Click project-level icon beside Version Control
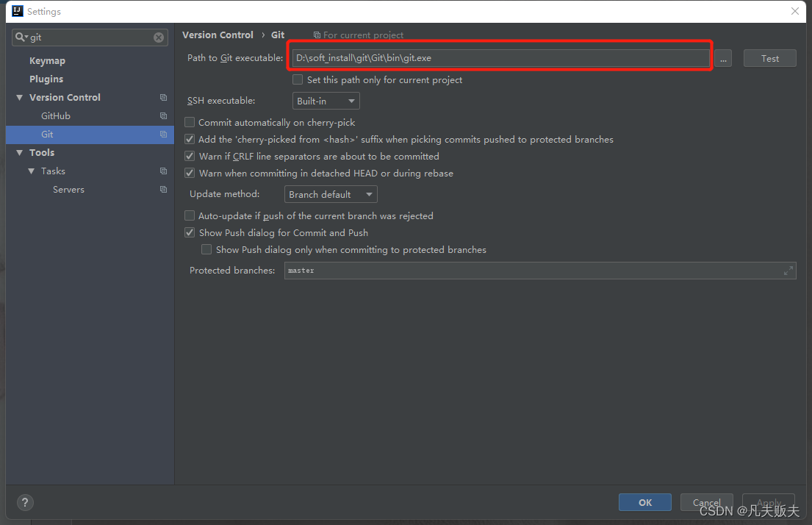 [x=163, y=98]
